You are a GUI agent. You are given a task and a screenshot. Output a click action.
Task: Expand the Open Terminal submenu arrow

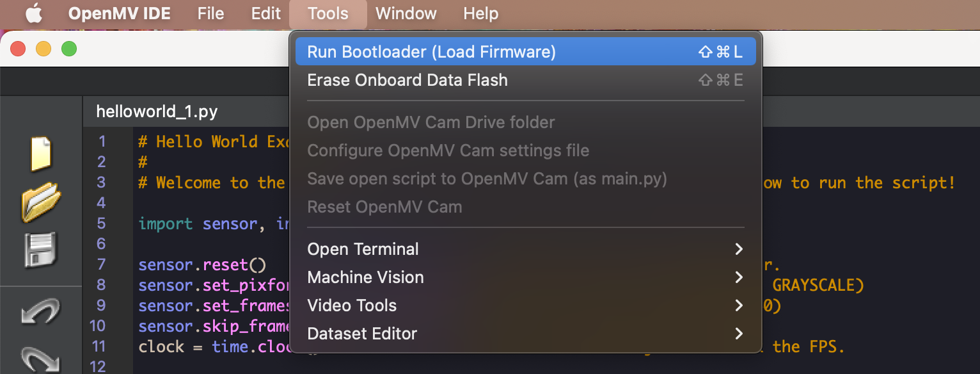739,249
